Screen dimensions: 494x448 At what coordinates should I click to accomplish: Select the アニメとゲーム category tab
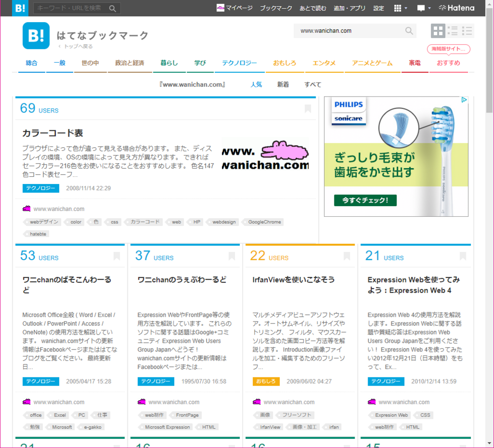click(x=372, y=63)
